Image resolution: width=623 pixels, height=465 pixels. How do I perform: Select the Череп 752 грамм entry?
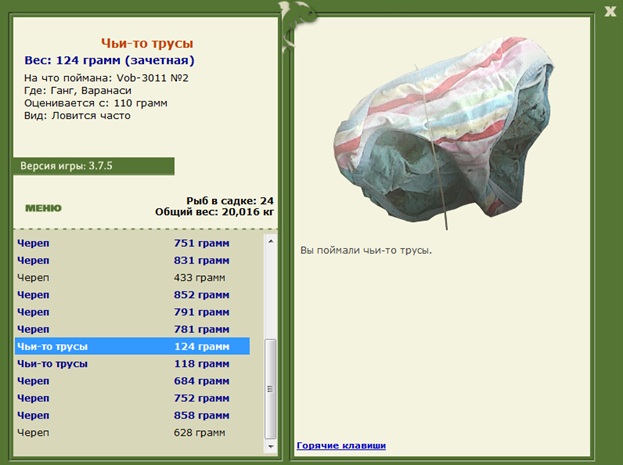(132, 398)
